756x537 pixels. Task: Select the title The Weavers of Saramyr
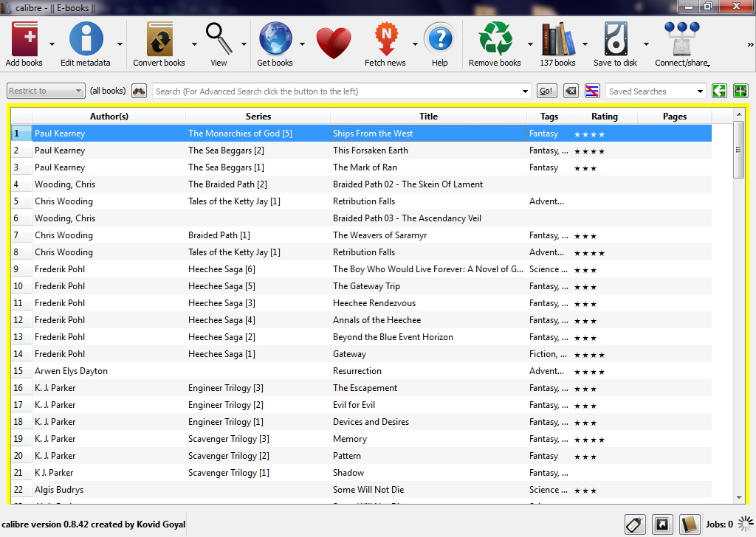click(380, 235)
